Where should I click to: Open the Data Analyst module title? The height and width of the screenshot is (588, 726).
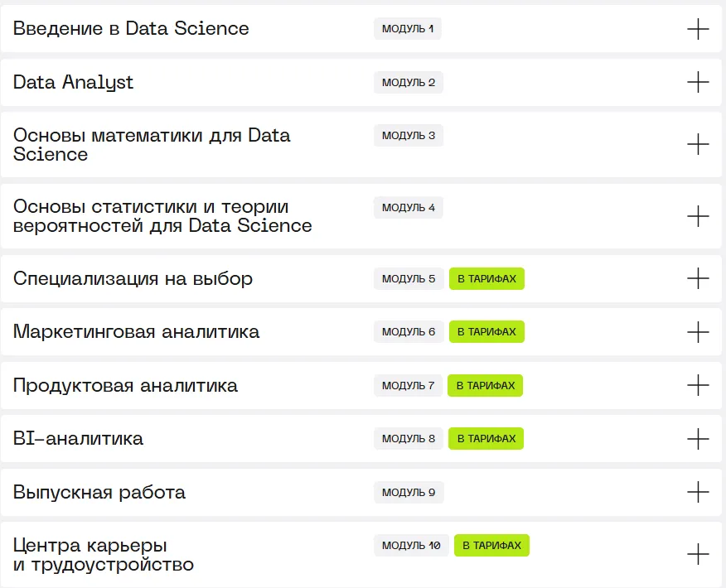73,82
